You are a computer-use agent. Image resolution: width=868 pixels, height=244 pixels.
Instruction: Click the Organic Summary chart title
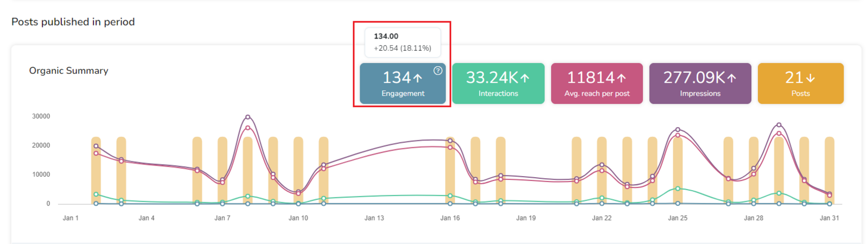[68, 71]
